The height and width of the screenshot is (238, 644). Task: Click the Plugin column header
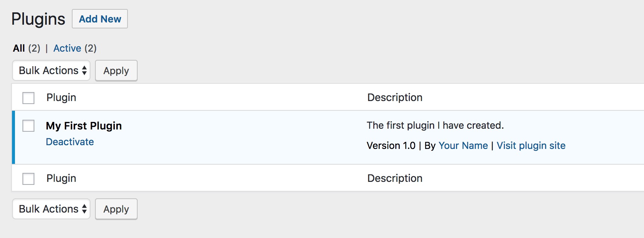tap(61, 97)
